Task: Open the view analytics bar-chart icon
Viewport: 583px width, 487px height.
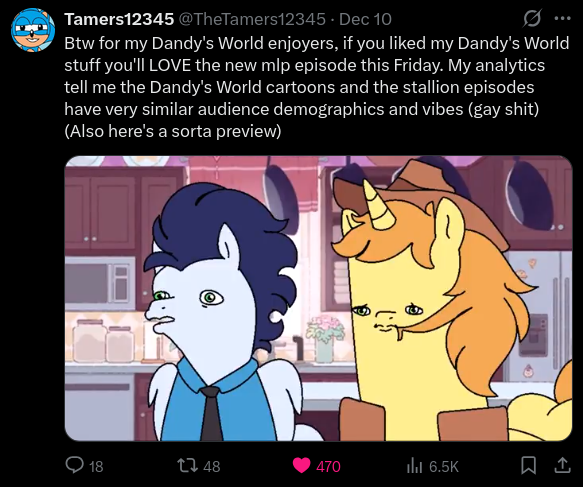Action: click(x=415, y=465)
